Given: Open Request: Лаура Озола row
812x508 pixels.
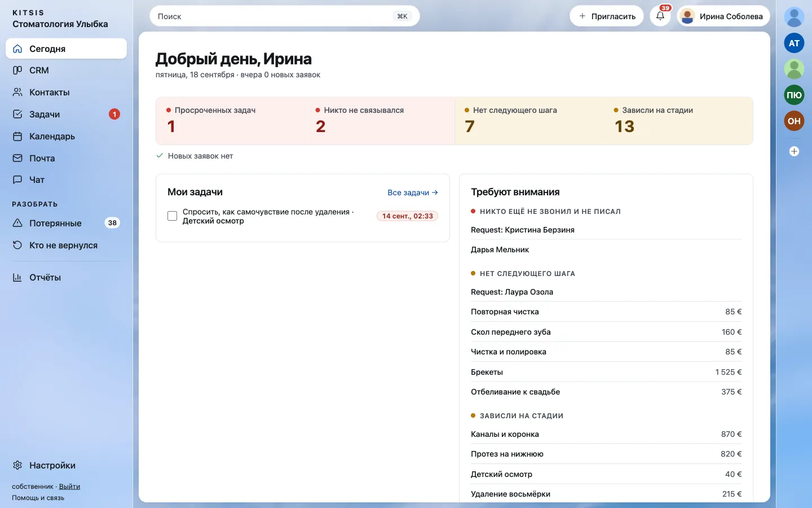Looking at the screenshot, I should [x=606, y=292].
